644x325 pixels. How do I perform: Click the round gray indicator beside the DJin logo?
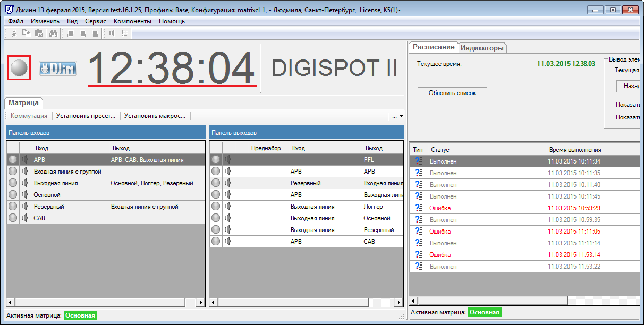pos(19,68)
